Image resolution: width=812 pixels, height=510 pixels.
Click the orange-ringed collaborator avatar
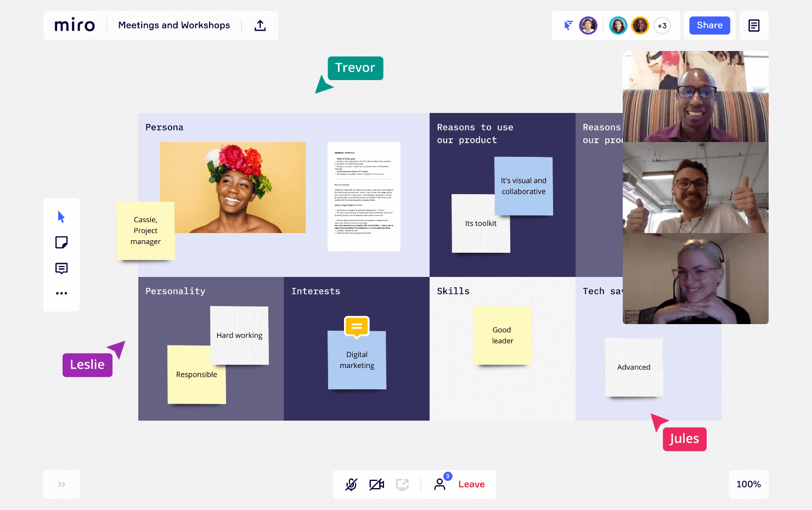[x=640, y=25]
